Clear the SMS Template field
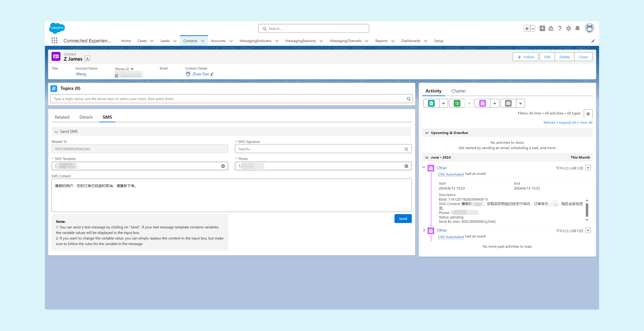 click(x=223, y=166)
